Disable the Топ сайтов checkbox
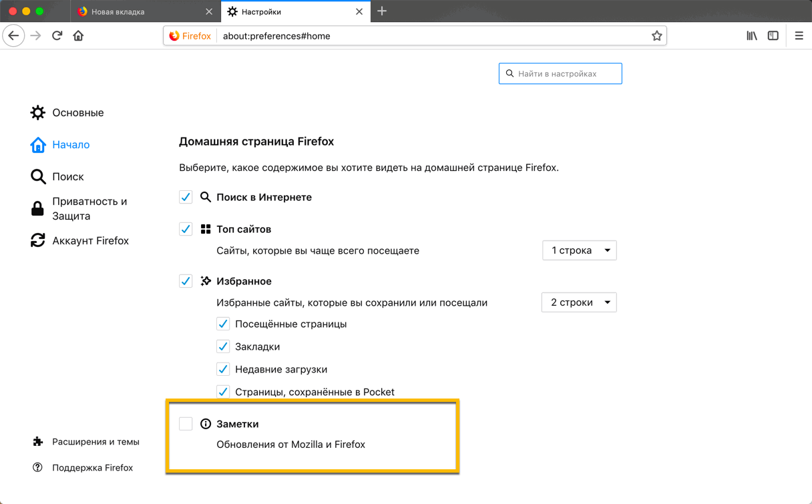The width and height of the screenshot is (812, 504). [186, 228]
